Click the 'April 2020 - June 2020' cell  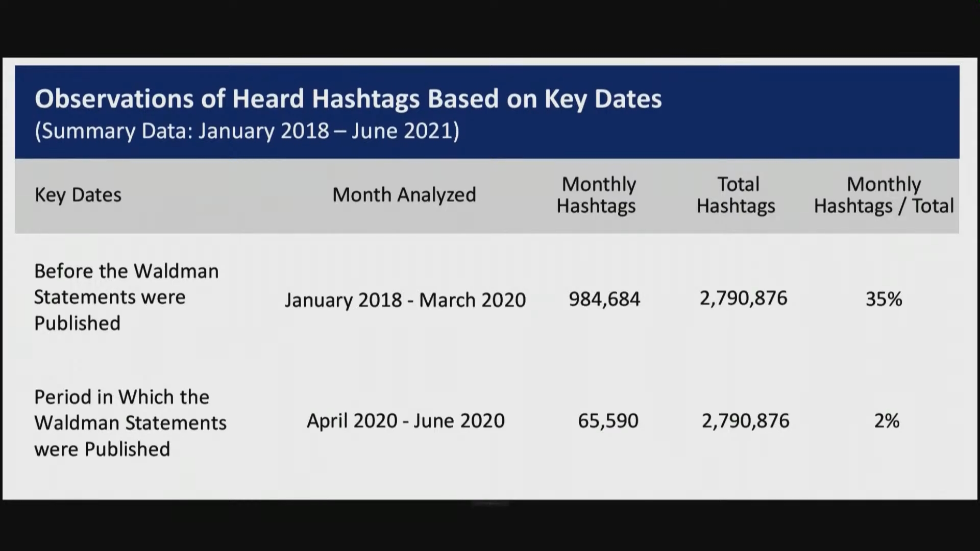[405, 421]
